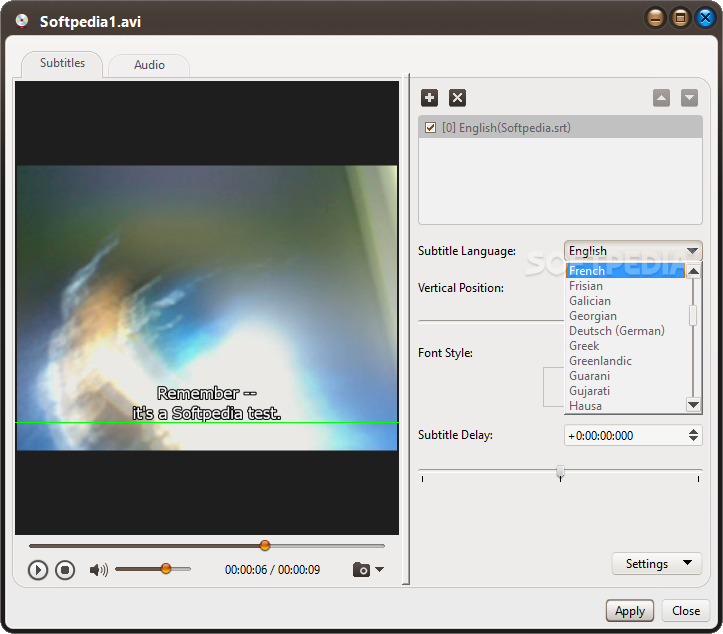Image resolution: width=723 pixels, height=634 pixels.
Task: Click language list scroll up arrow
Action: [693, 271]
